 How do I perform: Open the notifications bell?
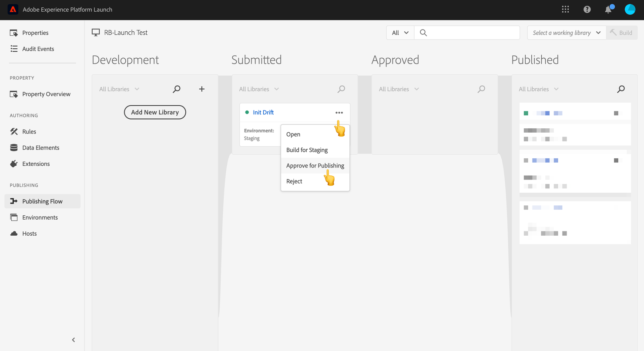608,10
